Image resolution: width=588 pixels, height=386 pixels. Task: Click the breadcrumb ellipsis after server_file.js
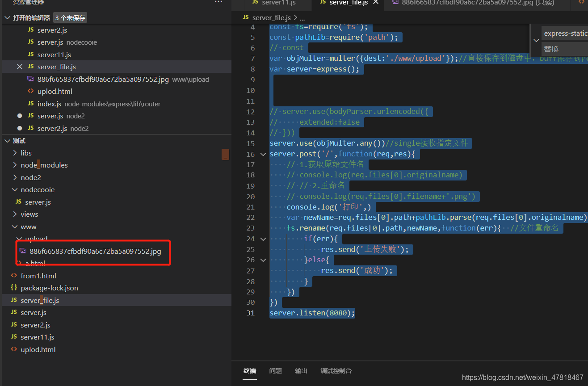point(302,18)
